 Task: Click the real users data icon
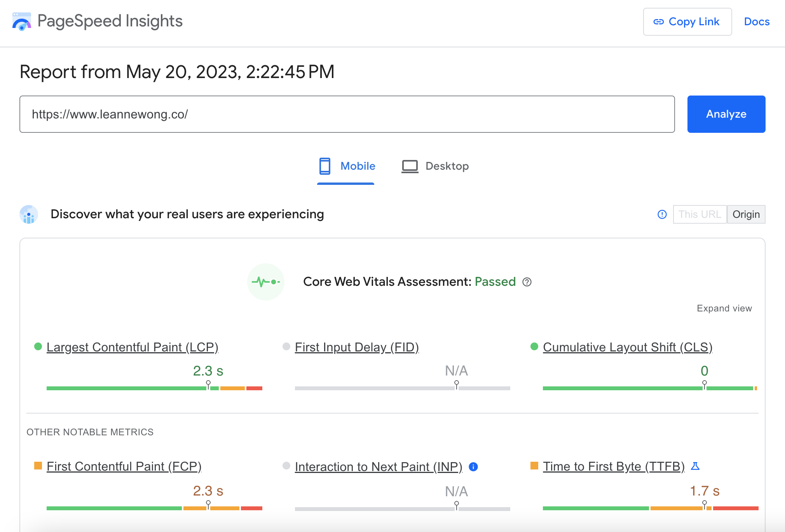click(29, 214)
